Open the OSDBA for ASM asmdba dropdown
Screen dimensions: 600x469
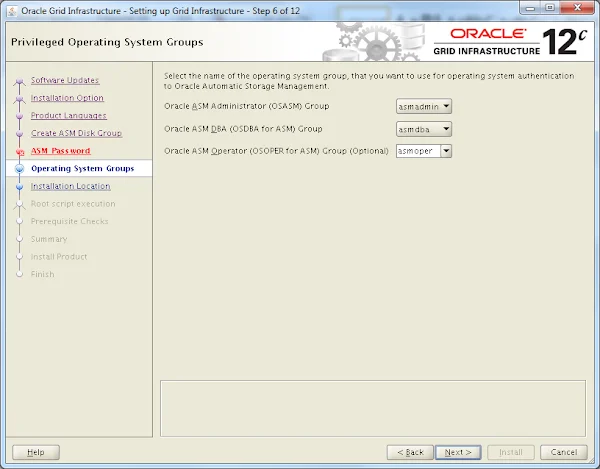tap(424, 129)
